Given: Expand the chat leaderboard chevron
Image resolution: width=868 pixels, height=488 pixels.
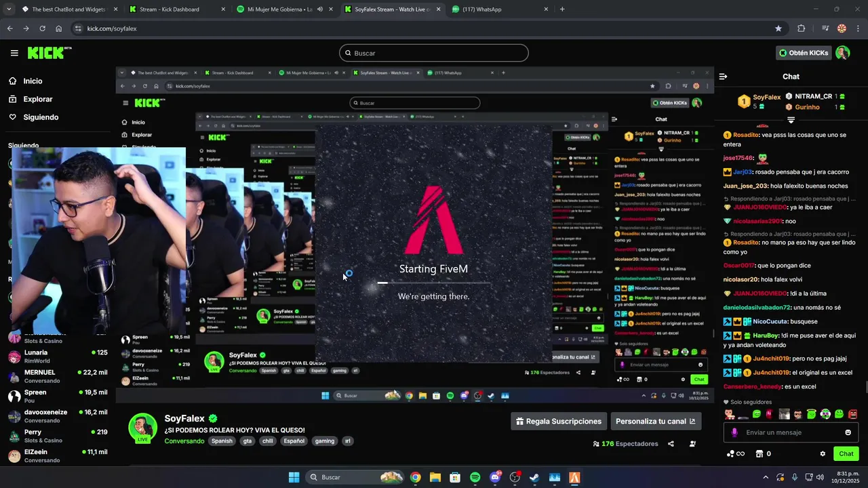Looking at the screenshot, I should click(791, 120).
